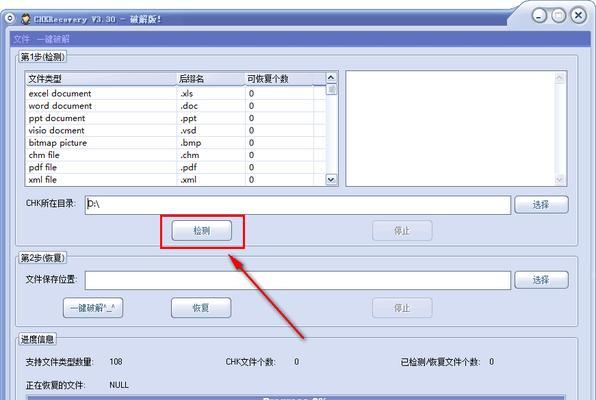Click the right pane scroll down arrow

point(560,179)
